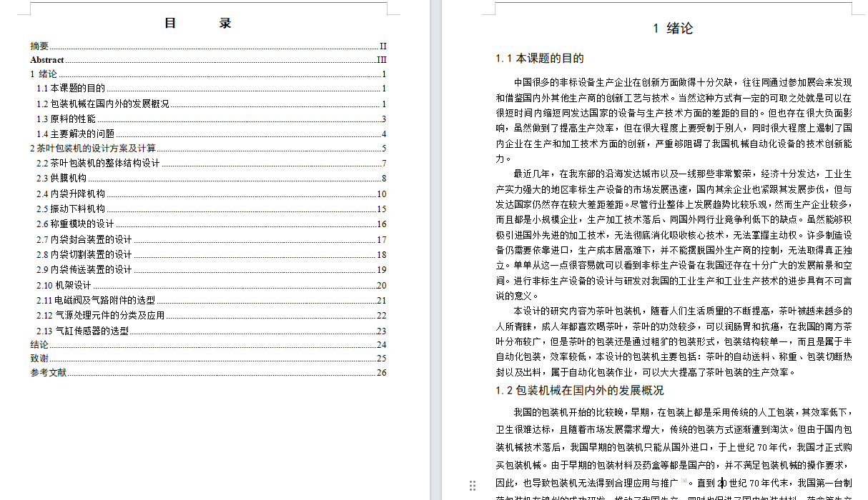Jump to 2.10 机架设计 entry
Screen dimensions: 868x500
pyautogui.click(x=212, y=285)
